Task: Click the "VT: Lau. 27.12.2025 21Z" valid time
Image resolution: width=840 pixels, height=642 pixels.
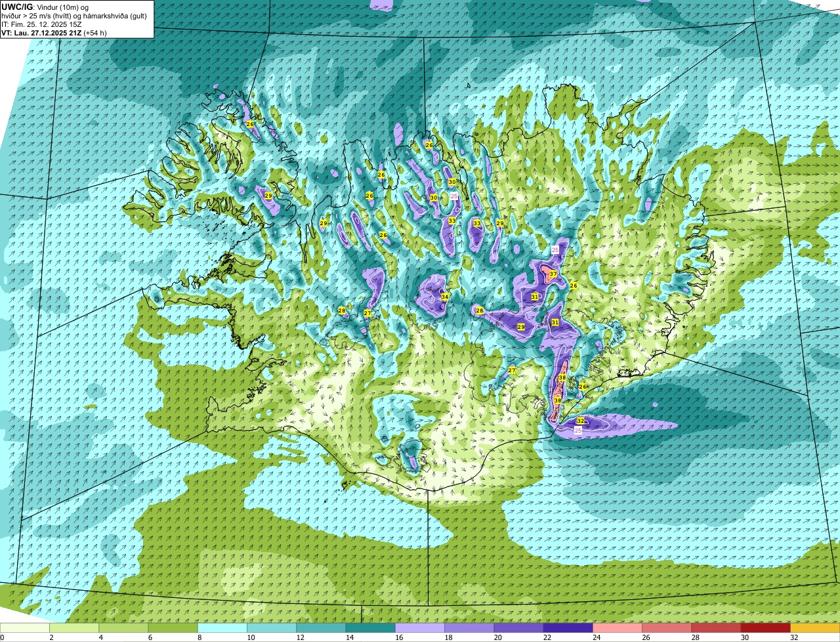Action: click(41, 33)
